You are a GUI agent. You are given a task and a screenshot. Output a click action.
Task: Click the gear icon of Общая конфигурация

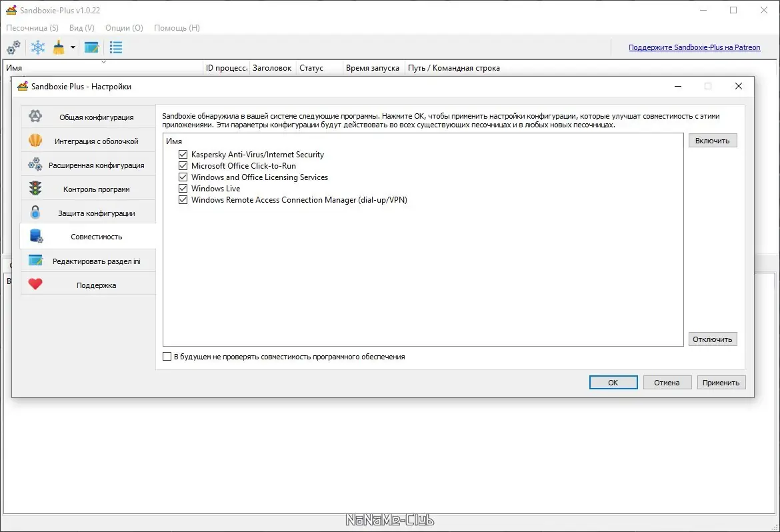click(35, 117)
